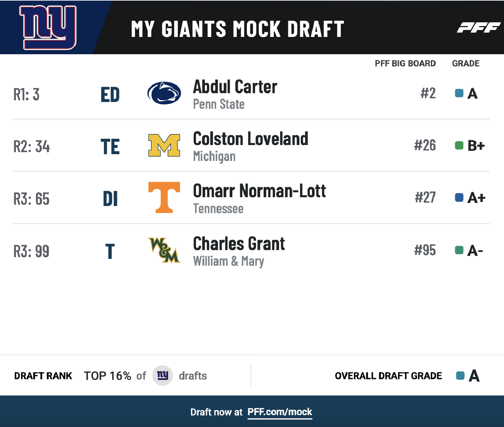Click the Michigan block M logo
The width and height of the screenshot is (504, 427).
click(164, 145)
